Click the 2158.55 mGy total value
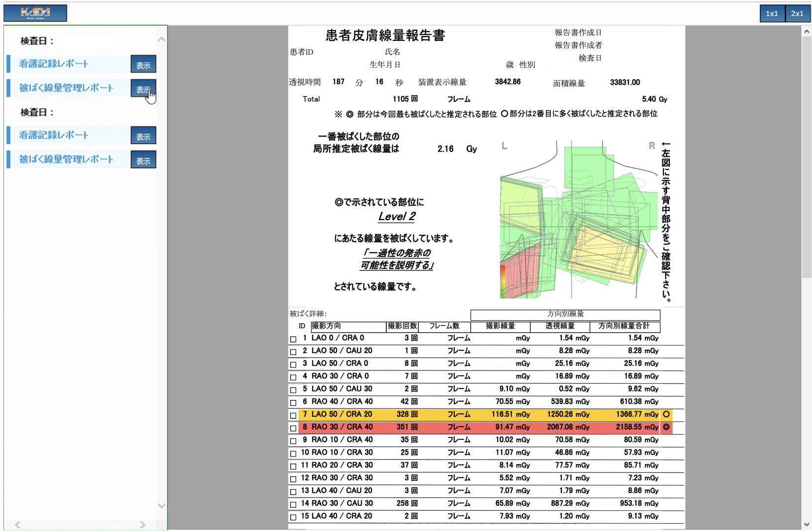812x532 pixels. tap(637, 427)
